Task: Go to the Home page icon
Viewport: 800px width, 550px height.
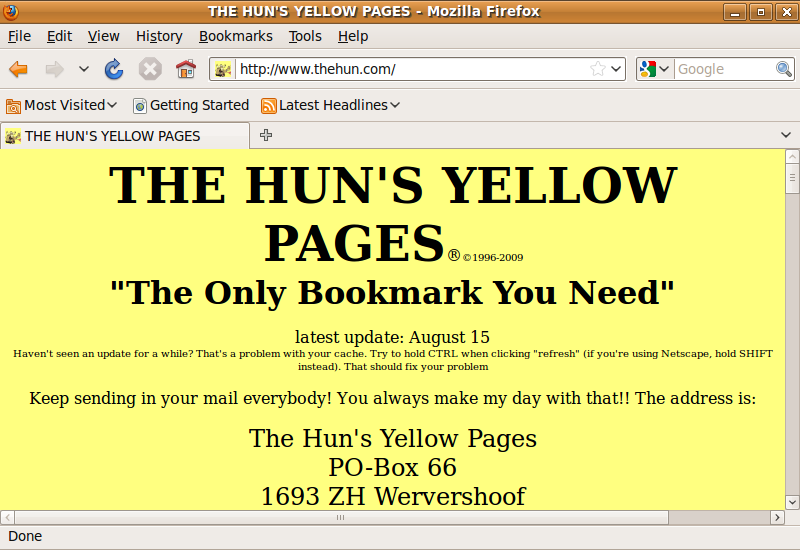Action: coord(186,69)
